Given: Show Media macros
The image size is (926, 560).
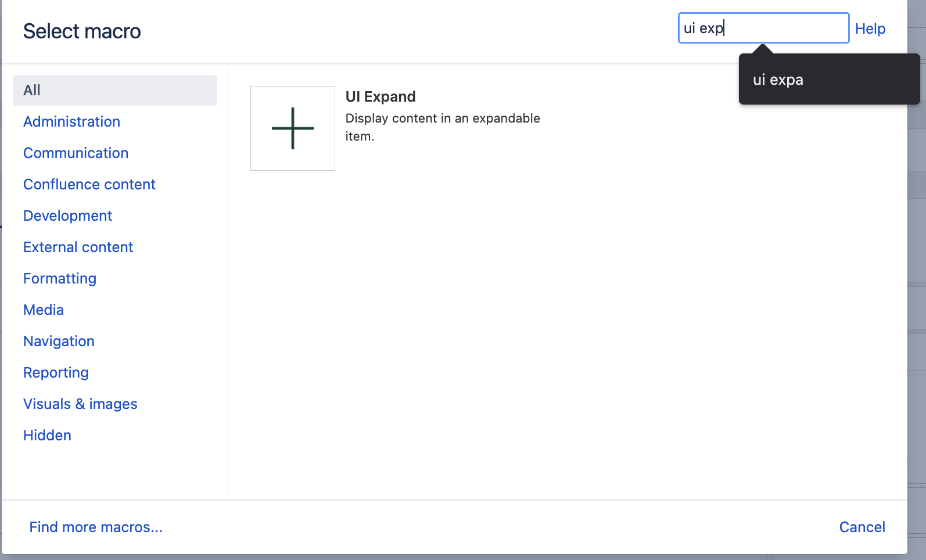Looking at the screenshot, I should click(44, 310).
